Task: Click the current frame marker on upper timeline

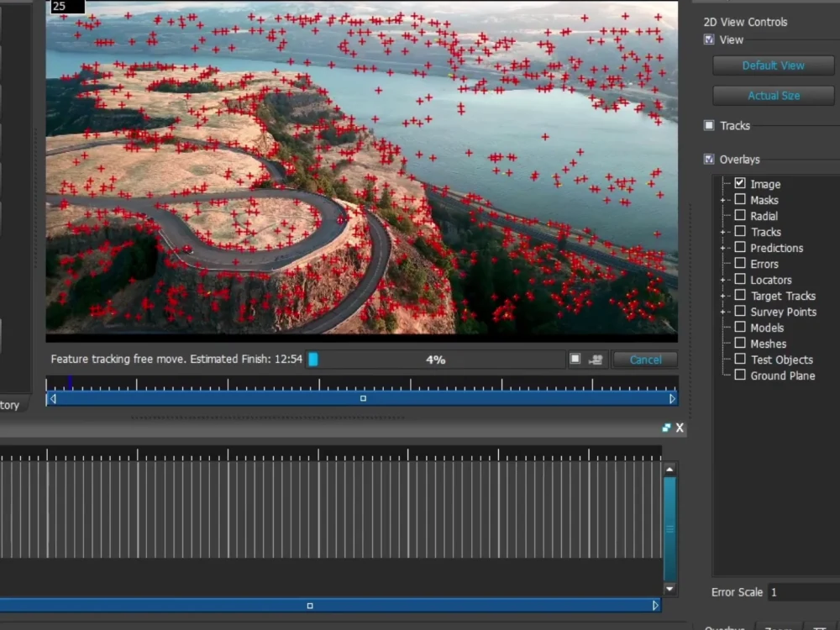Action: click(x=71, y=382)
